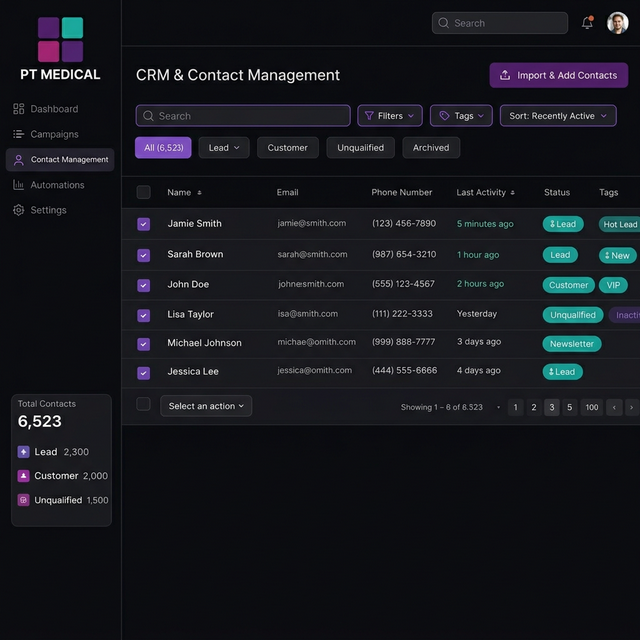640x640 pixels.
Task: Click the Hot Lead tag
Action: (620, 224)
